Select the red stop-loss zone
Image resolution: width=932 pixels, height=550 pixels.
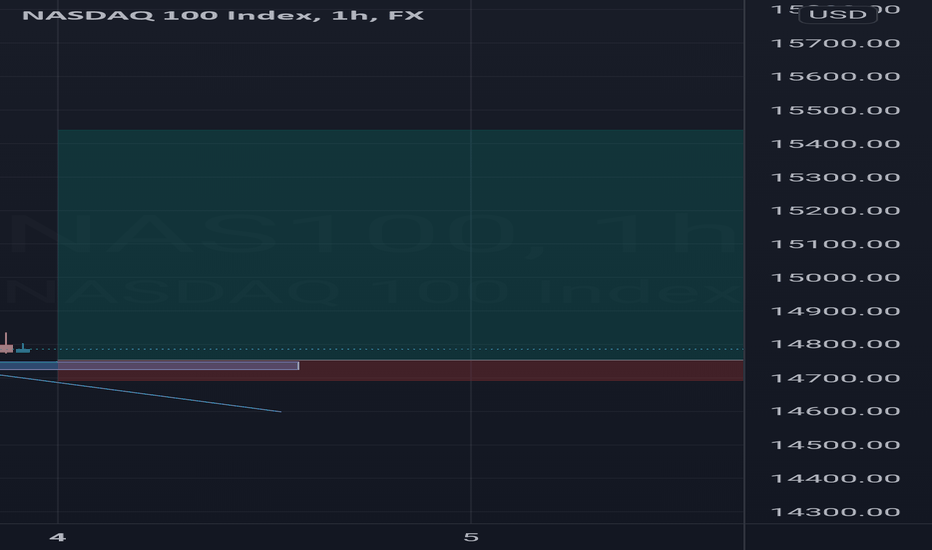point(401,370)
